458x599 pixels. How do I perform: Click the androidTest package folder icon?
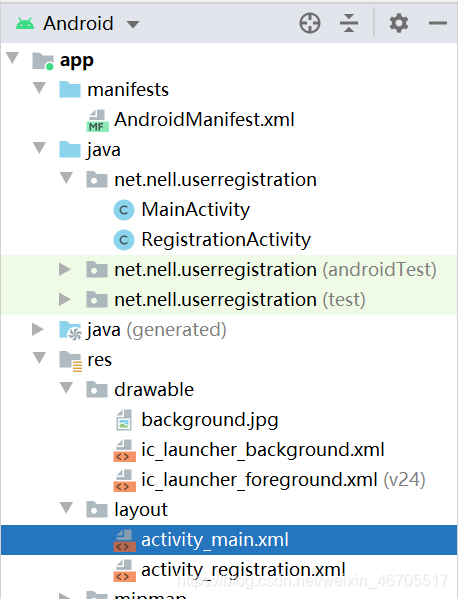tap(97, 269)
